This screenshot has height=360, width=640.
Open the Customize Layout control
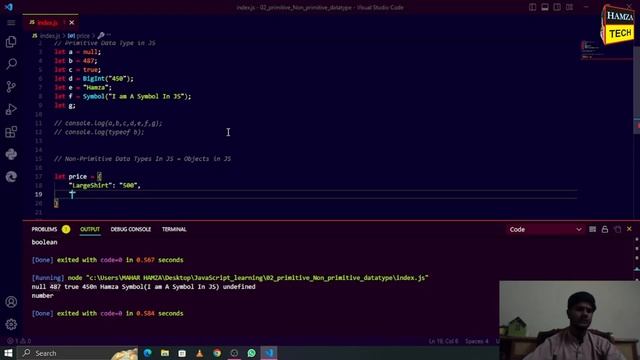pos(569,7)
